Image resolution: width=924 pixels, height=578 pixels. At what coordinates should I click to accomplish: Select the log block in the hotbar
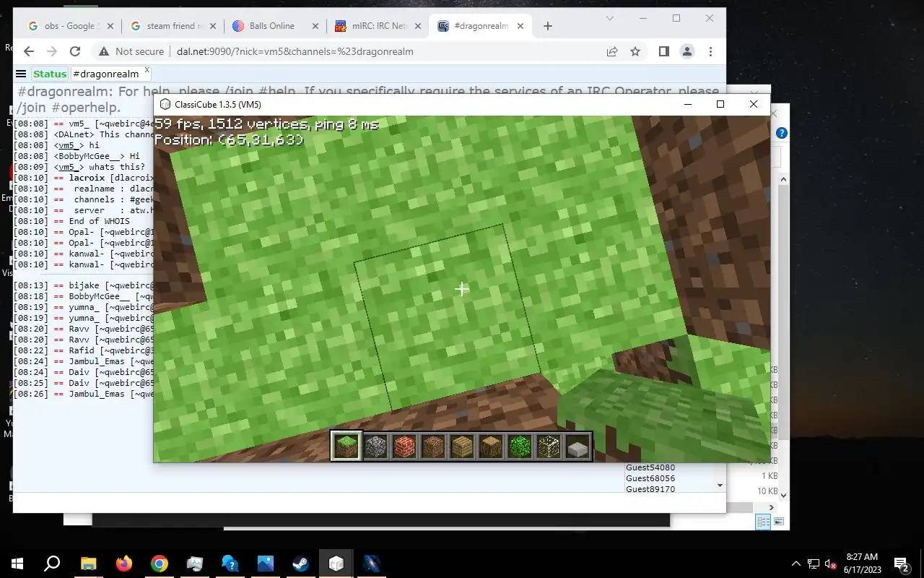coord(491,447)
